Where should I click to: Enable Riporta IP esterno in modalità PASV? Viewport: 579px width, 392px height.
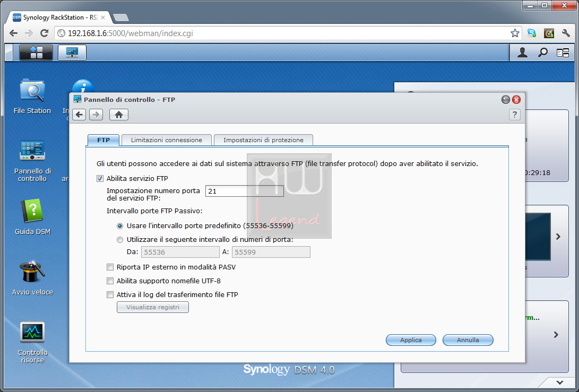click(x=110, y=267)
